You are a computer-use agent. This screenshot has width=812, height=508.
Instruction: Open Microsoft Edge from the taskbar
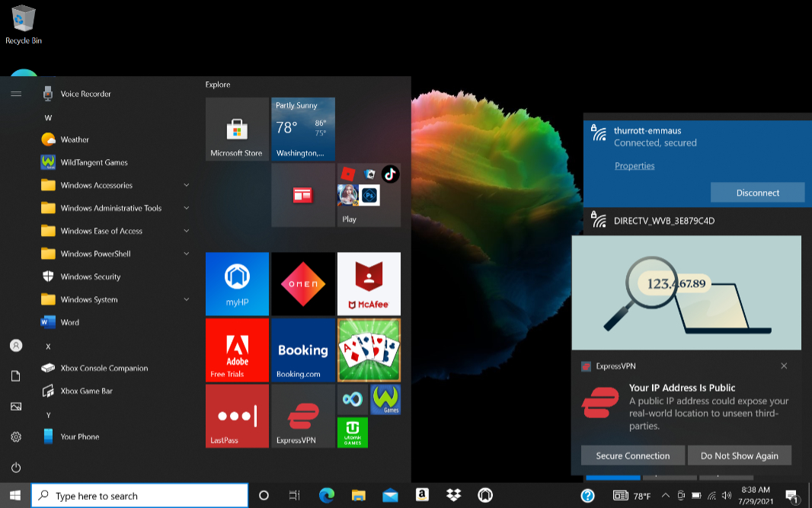coord(327,496)
